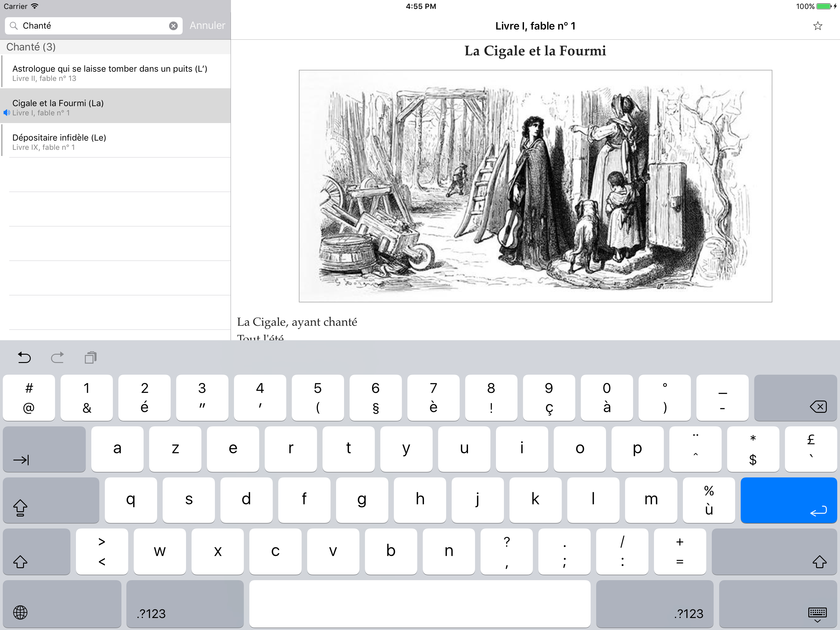The image size is (840, 630).
Task: Tap the backspace delete key
Action: [795, 398]
